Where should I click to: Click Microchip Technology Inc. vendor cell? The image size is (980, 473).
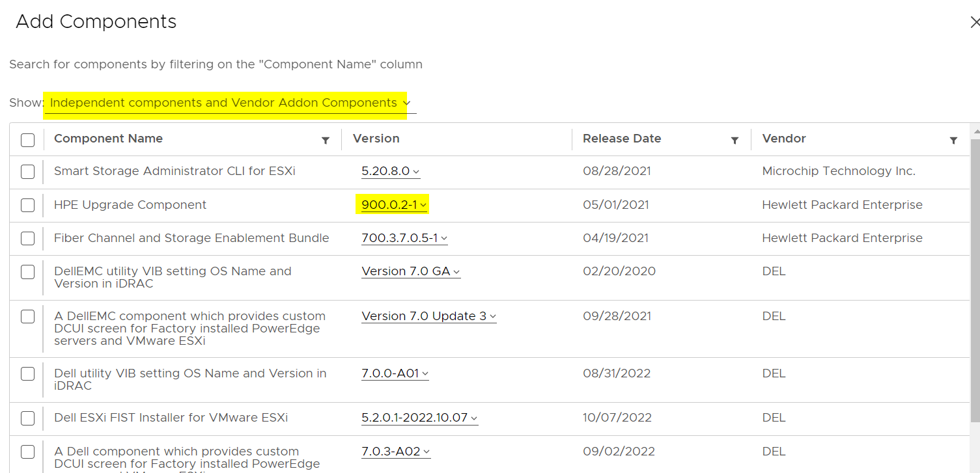click(839, 171)
